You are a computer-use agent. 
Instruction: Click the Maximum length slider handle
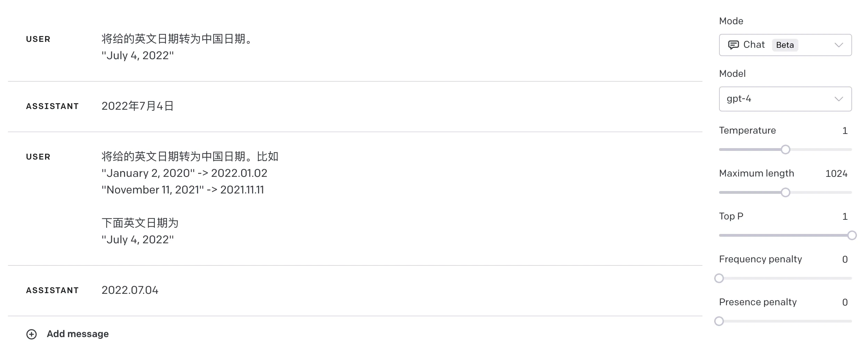[x=786, y=192]
